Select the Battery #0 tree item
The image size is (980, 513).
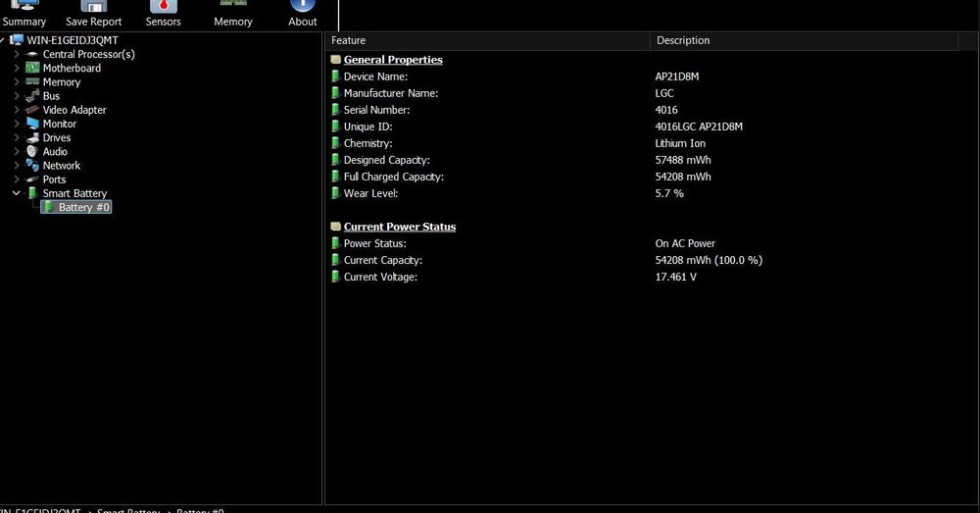point(84,207)
